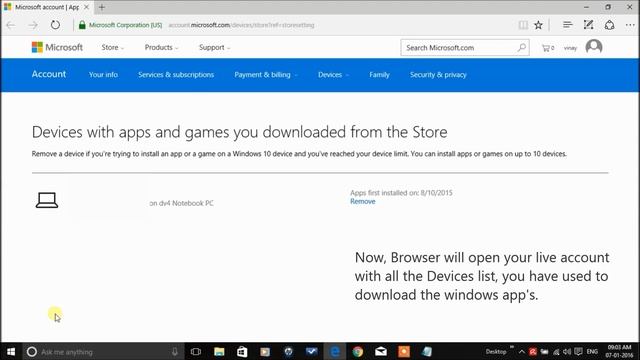Open Services & subscriptions
The image size is (640, 360).
[x=176, y=75]
